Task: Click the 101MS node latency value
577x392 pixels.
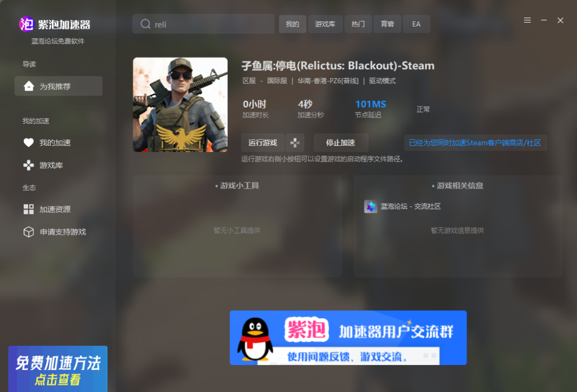Action: point(371,104)
